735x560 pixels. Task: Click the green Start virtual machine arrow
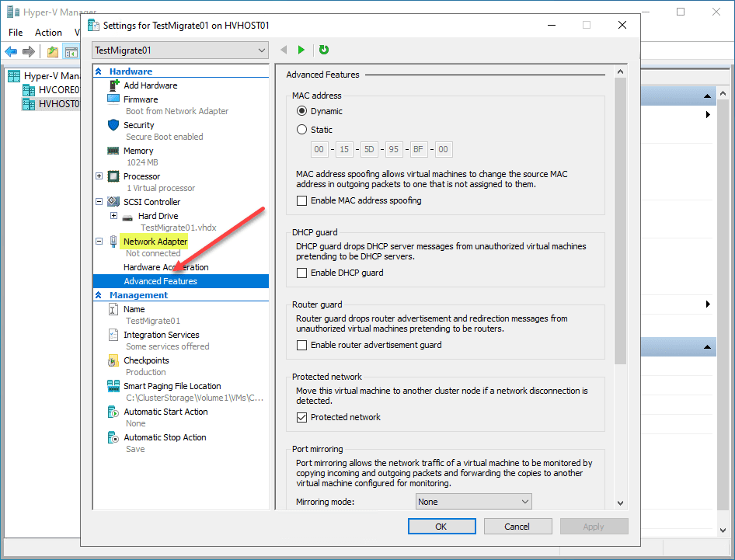coord(301,50)
